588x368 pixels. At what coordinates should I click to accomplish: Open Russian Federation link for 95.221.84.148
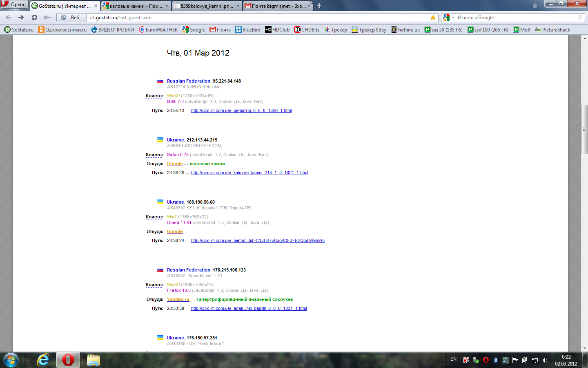[188, 81]
